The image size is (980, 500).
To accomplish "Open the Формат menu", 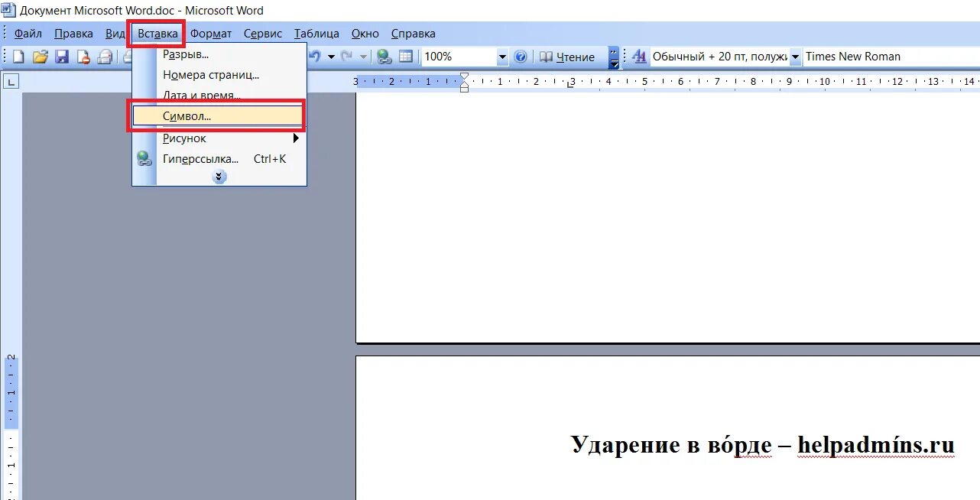I will tap(211, 34).
